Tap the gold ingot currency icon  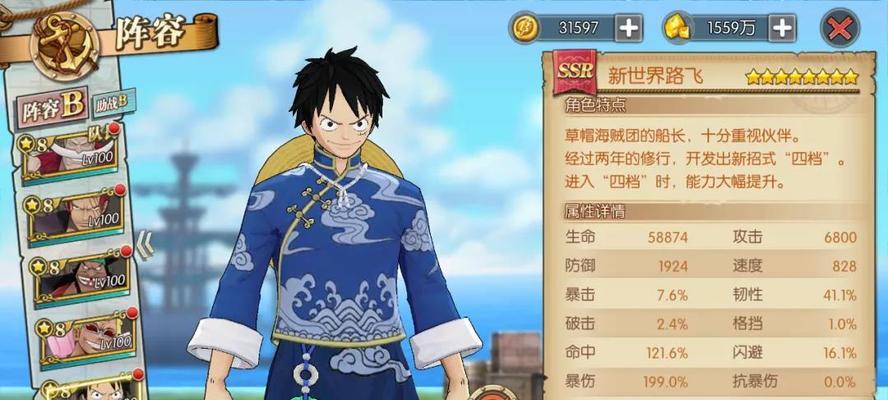(x=677, y=28)
